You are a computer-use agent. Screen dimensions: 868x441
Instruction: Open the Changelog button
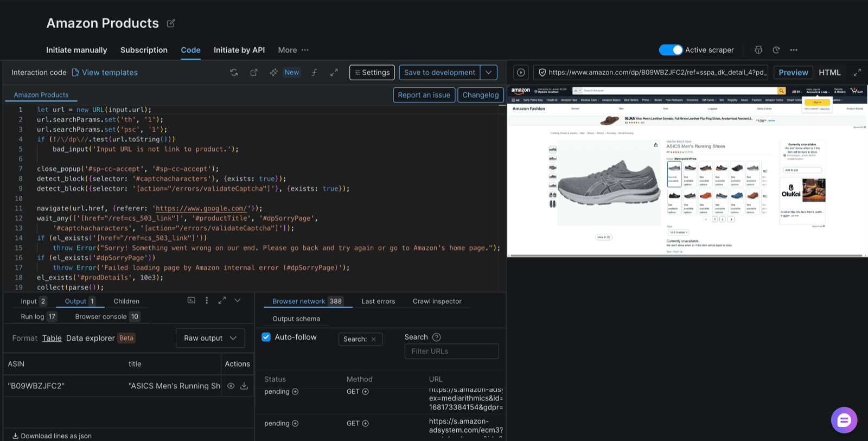[x=481, y=95]
